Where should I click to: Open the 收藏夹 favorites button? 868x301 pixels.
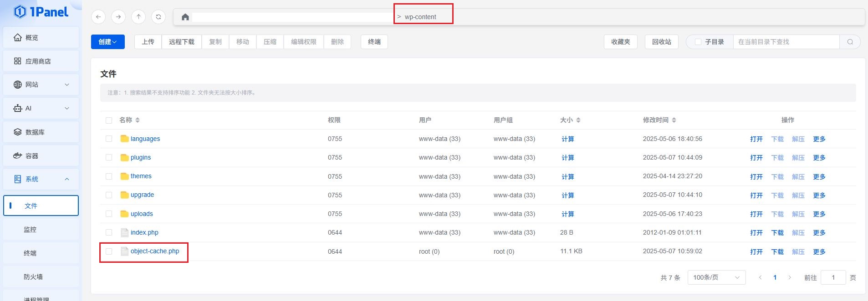621,42
